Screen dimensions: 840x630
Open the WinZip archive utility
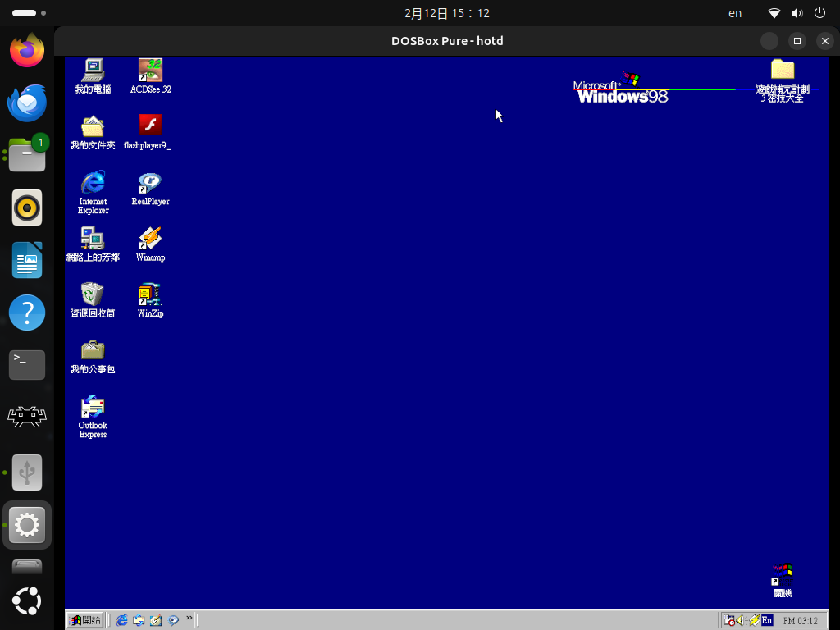coord(150,294)
